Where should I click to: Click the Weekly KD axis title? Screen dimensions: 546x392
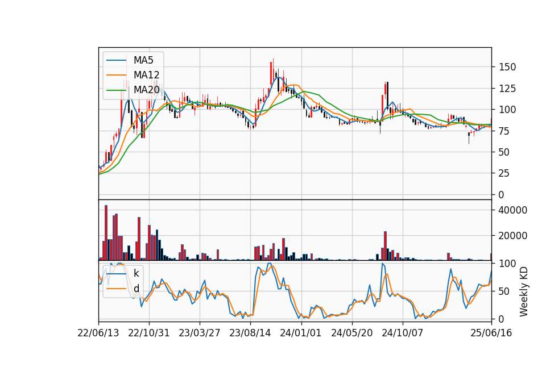(524, 292)
